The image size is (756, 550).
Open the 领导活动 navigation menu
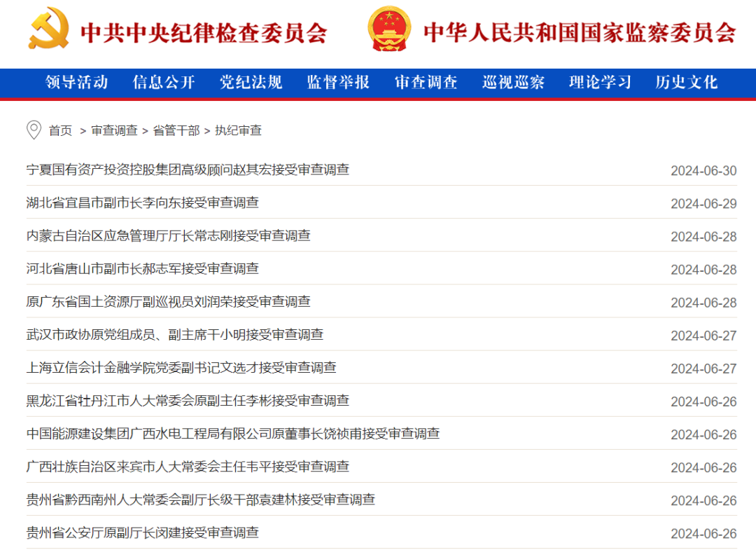[77, 83]
